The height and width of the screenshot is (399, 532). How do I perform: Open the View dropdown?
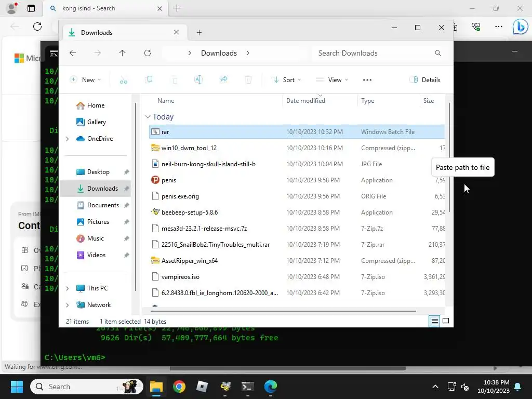(x=332, y=79)
